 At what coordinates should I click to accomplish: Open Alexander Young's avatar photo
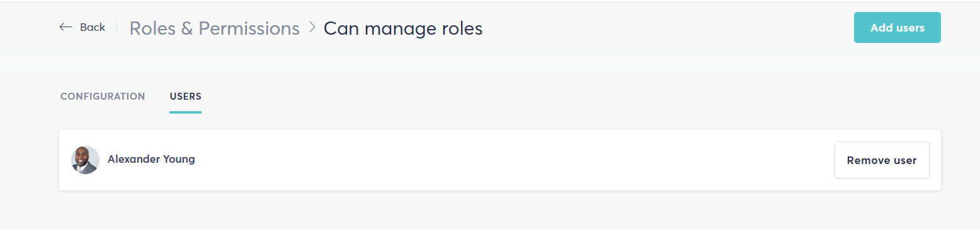coord(85,160)
